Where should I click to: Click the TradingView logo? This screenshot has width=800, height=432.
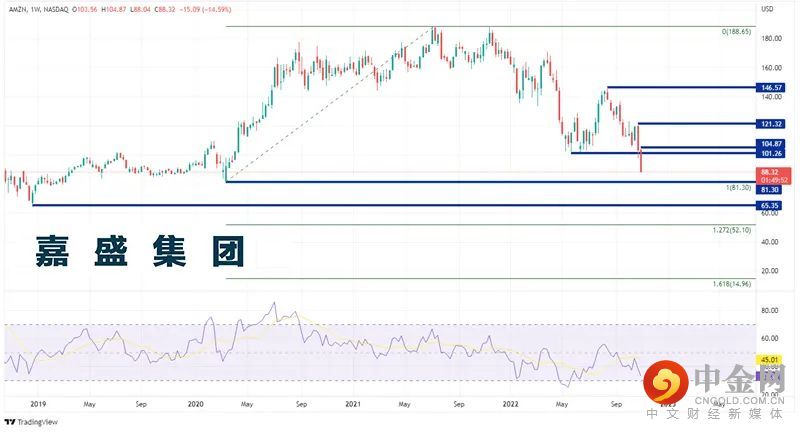pyautogui.click(x=31, y=422)
